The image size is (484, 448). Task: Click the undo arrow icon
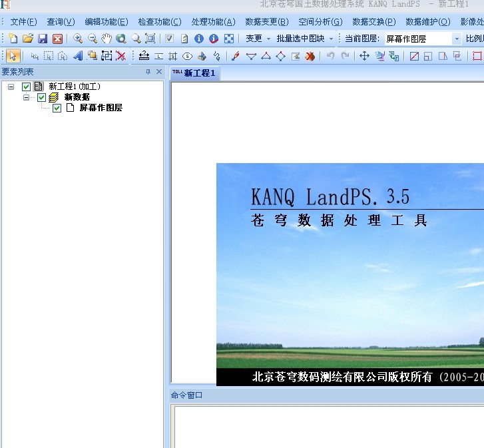pos(331,56)
